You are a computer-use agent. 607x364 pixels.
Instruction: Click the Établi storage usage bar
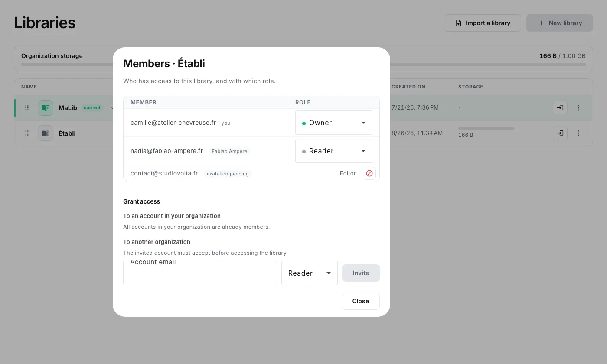pyautogui.click(x=486, y=128)
